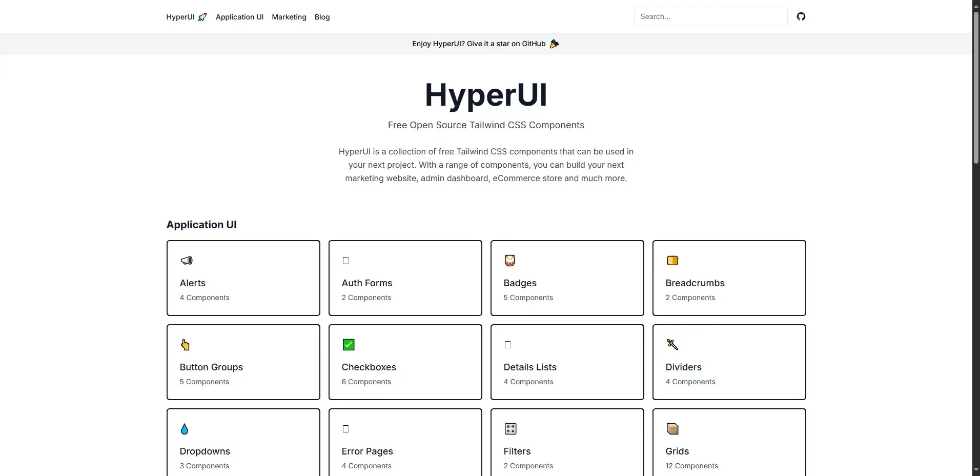Image resolution: width=980 pixels, height=476 pixels.
Task: Open the Breadcrumbs component category
Action: click(729, 278)
